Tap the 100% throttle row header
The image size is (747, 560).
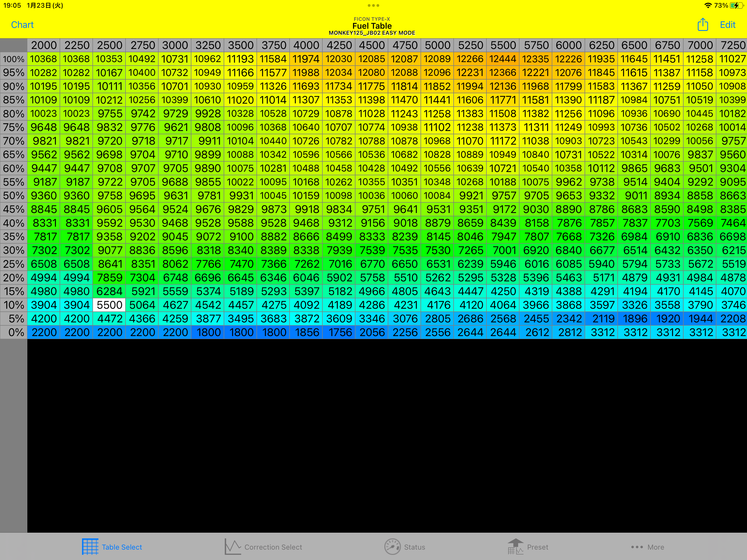(x=13, y=59)
